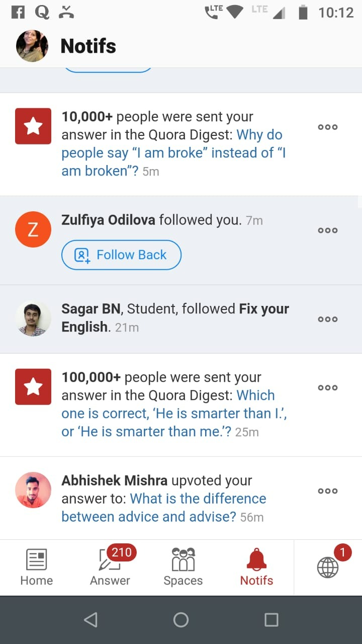Open options for Zulfiya Odilova notification
Screen dimensions: 362x644
328,230
